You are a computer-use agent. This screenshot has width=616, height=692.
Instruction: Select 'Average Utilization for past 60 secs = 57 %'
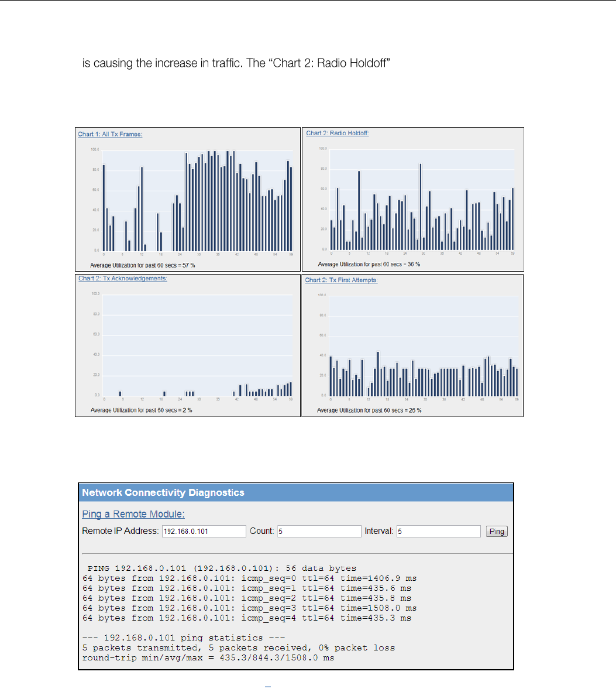tap(142, 266)
